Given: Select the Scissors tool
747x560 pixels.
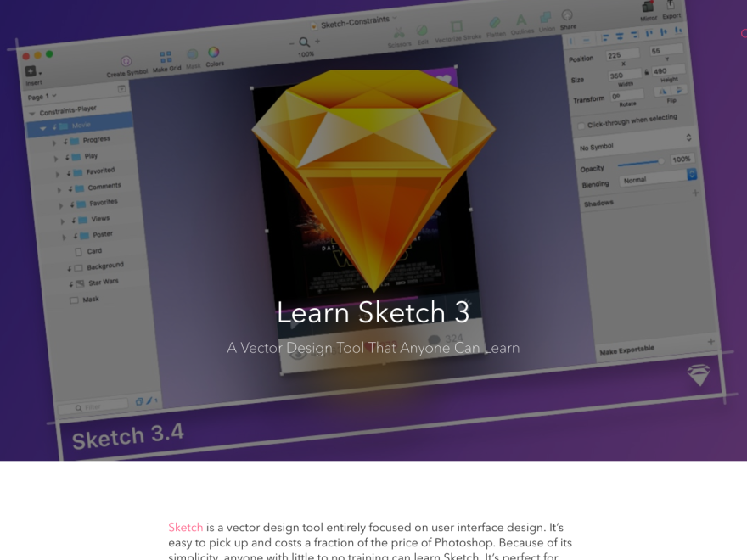Looking at the screenshot, I should [x=399, y=33].
